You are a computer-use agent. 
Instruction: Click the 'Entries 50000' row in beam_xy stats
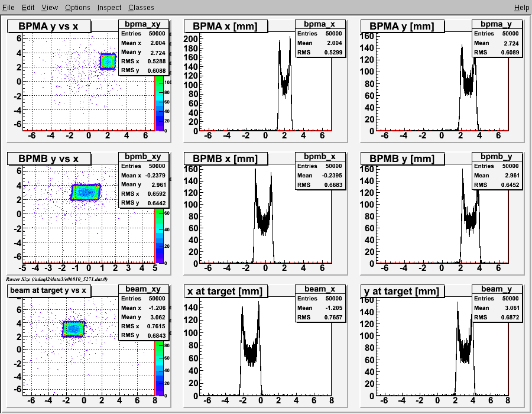pos(143,299)
